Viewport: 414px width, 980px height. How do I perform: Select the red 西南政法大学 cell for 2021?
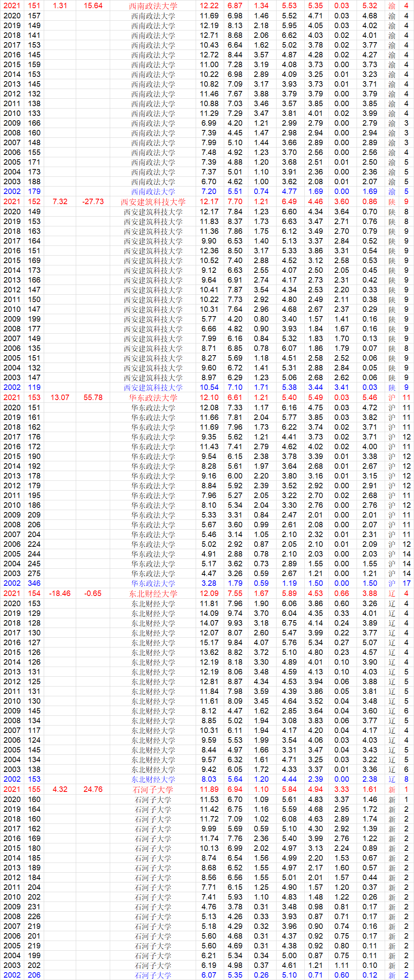coord(153,6)
